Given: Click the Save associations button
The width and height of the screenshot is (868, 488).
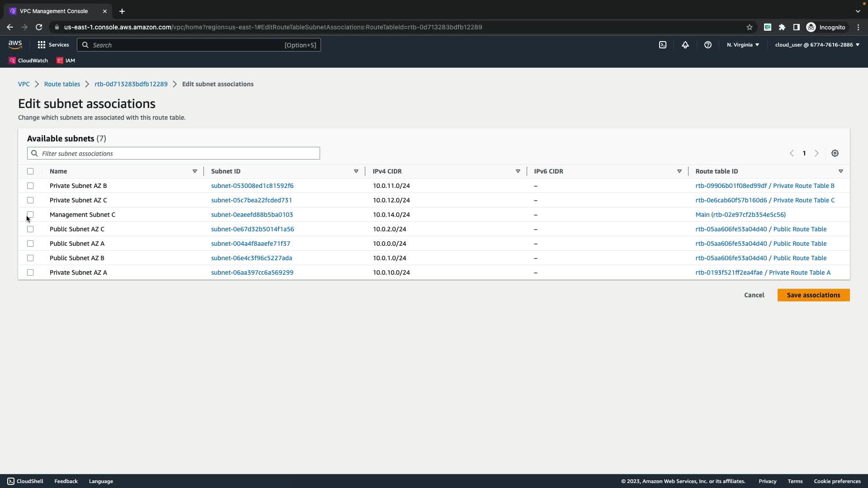Looking at the screenshot, I should tap(813, 295).
